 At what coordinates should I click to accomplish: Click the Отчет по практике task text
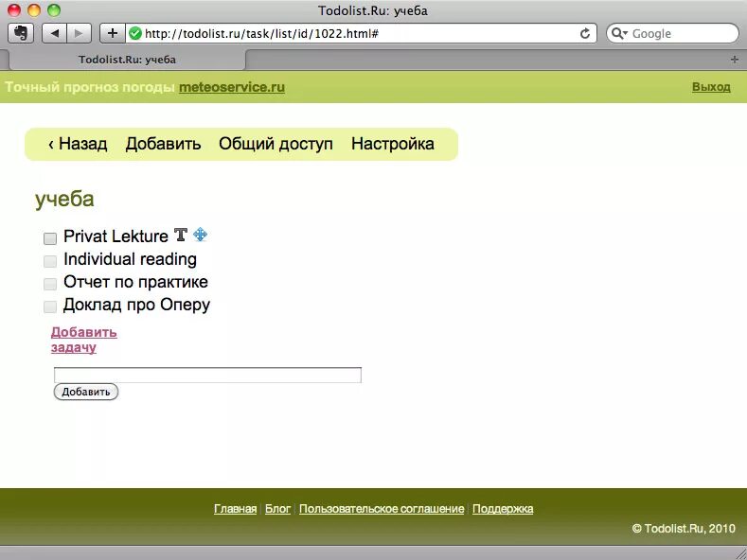(135, 282)
